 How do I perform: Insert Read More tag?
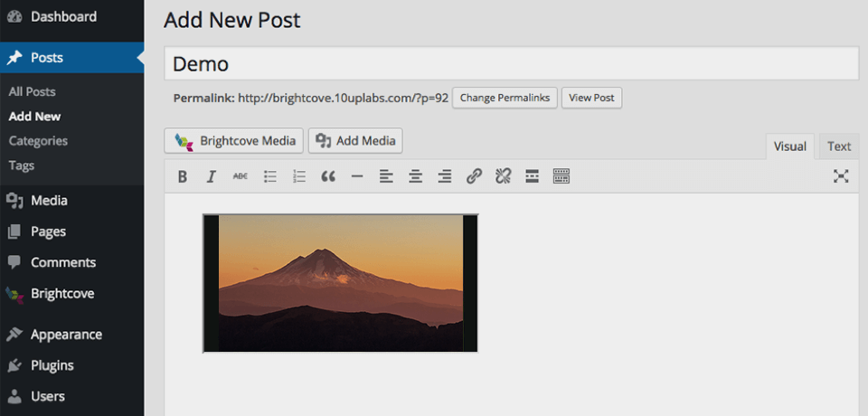click(532, 176)
